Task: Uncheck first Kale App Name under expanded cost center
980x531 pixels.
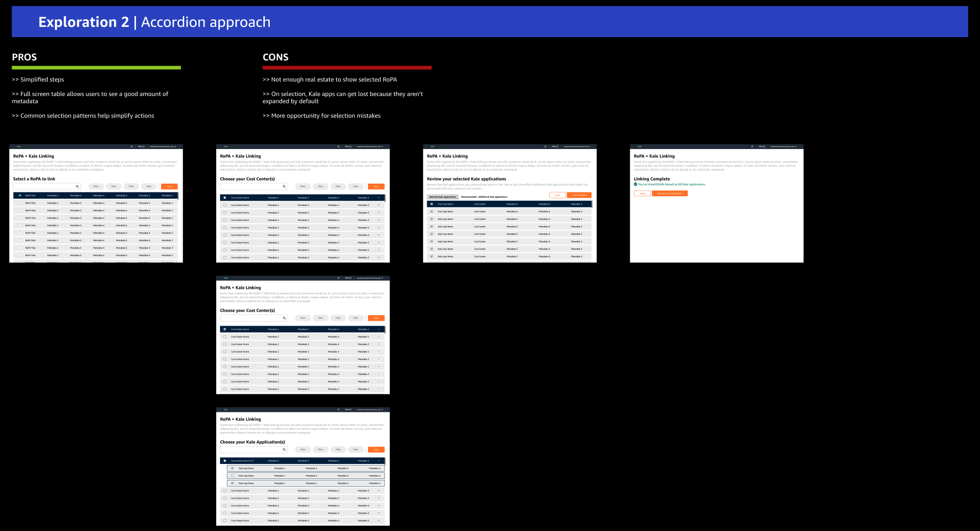Action: (232, 468)
